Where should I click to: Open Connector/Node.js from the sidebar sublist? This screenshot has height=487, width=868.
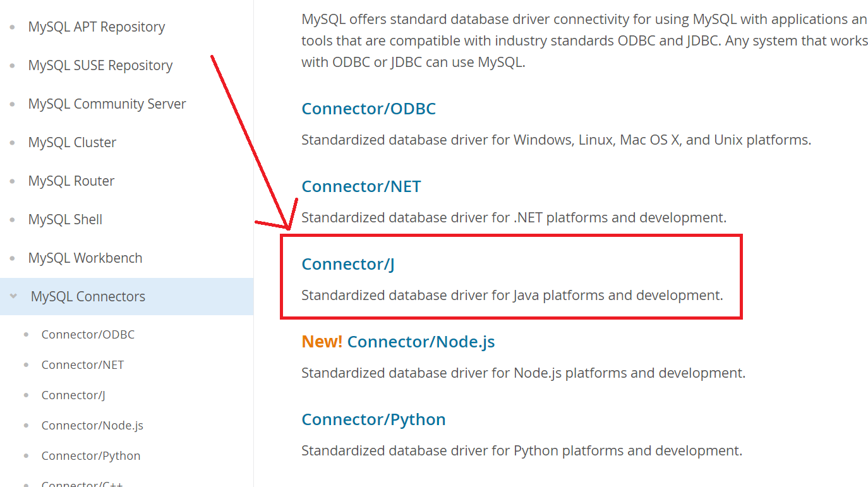(x=92, y=425)
